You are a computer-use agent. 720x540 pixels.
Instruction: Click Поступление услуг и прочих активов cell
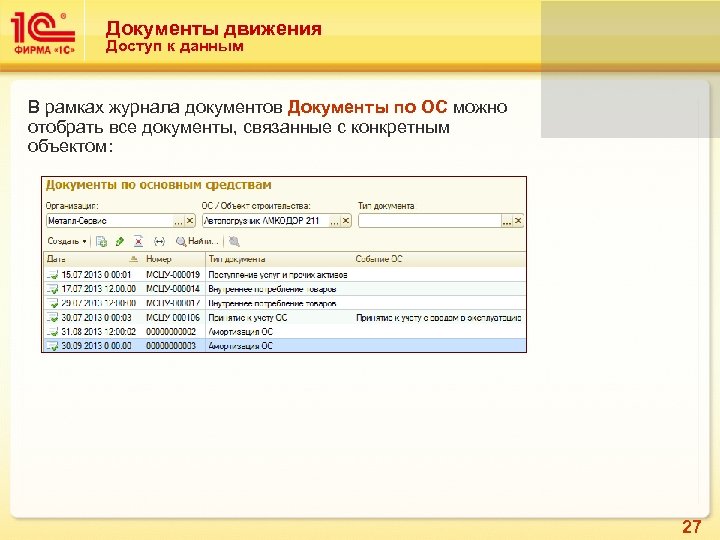[x=278, y=275]
